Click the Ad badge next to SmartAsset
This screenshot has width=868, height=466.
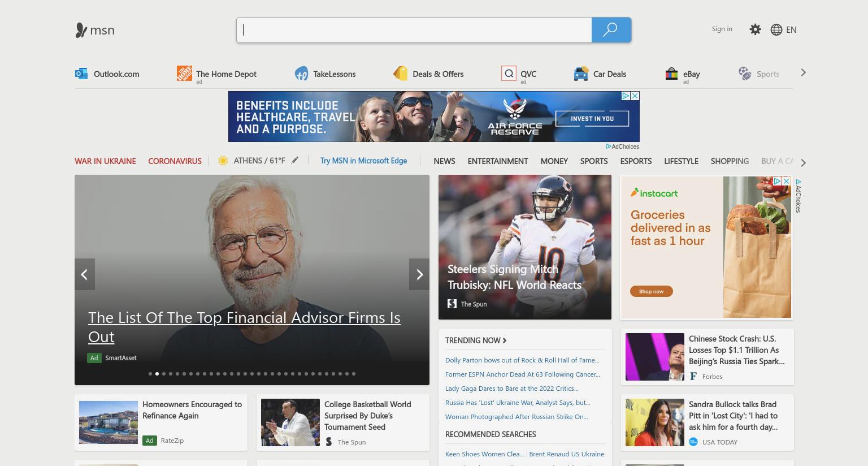(94, 358)
